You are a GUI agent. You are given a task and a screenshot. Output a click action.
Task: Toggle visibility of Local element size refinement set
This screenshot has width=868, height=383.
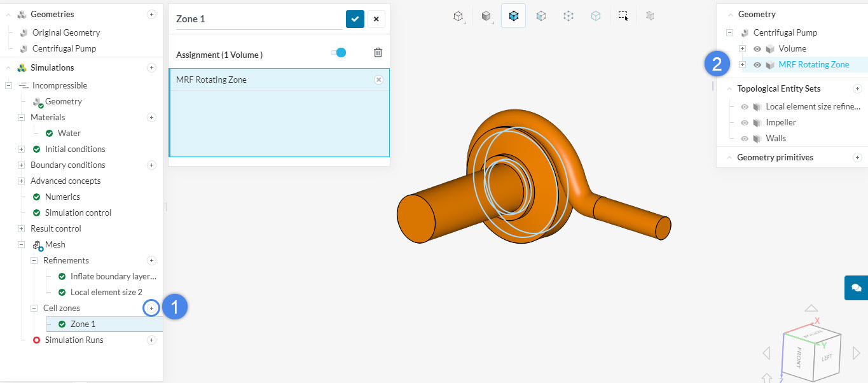[745, 106]
